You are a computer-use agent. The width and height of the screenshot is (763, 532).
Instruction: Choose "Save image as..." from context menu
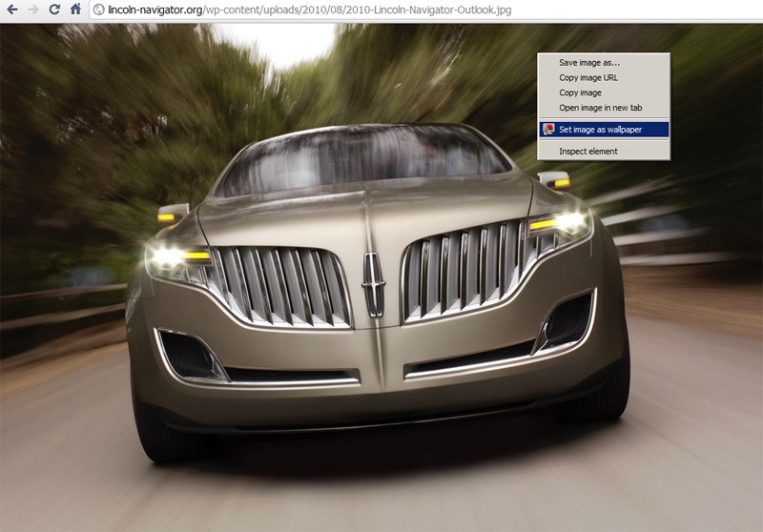click(x=588, y=62)
